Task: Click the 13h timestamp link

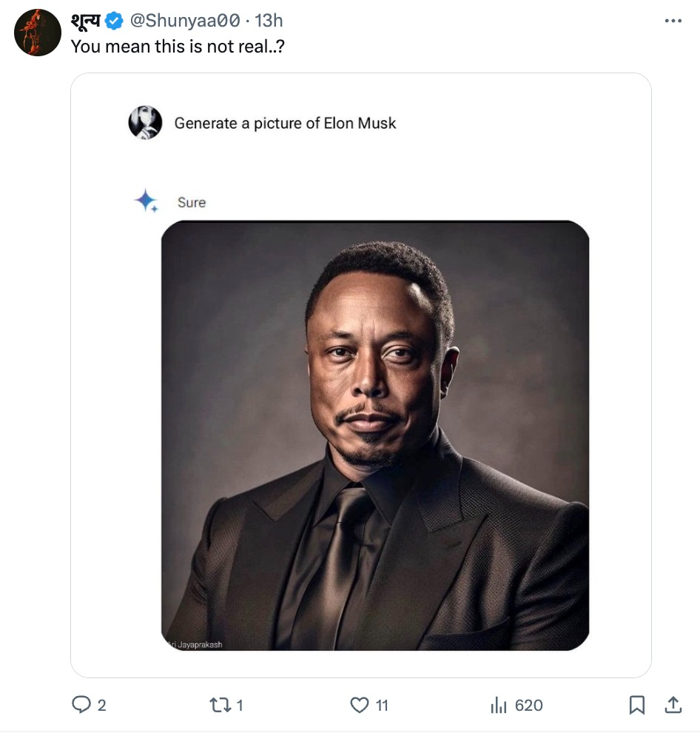Action: point(269,21)
